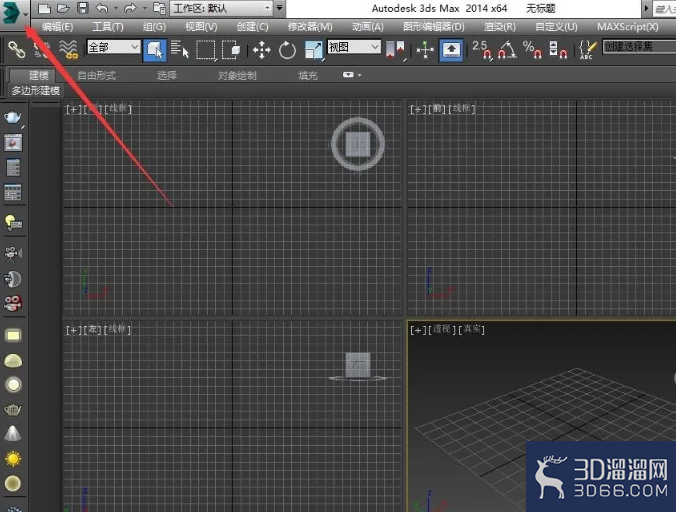This screenshot has width=676, height=512.
Task: Click the light bulb icon in left toolbar
Action: (13, 222)
